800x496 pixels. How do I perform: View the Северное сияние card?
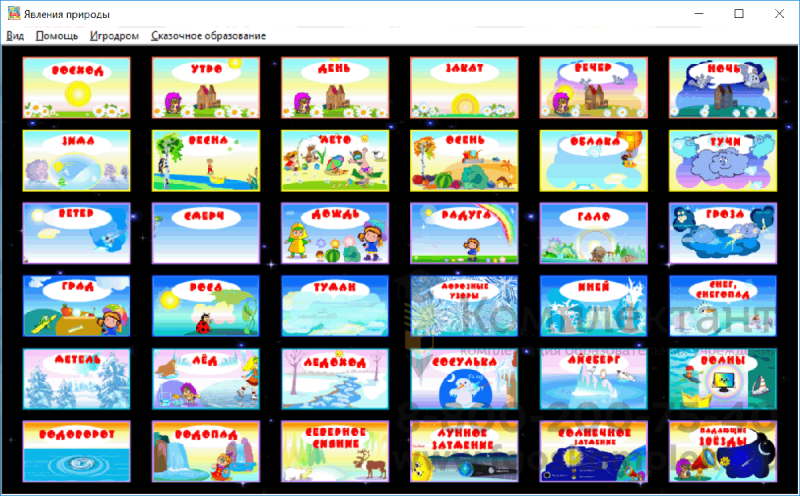pos(335,452)
